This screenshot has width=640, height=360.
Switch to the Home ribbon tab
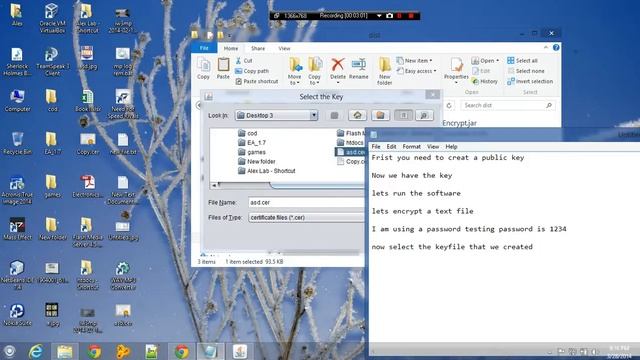231,48
